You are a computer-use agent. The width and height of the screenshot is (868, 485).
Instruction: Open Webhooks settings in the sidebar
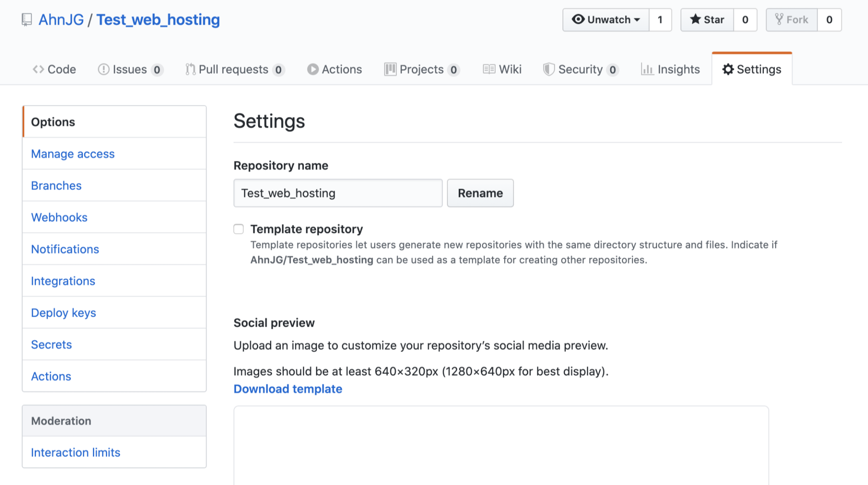(59, 217)
